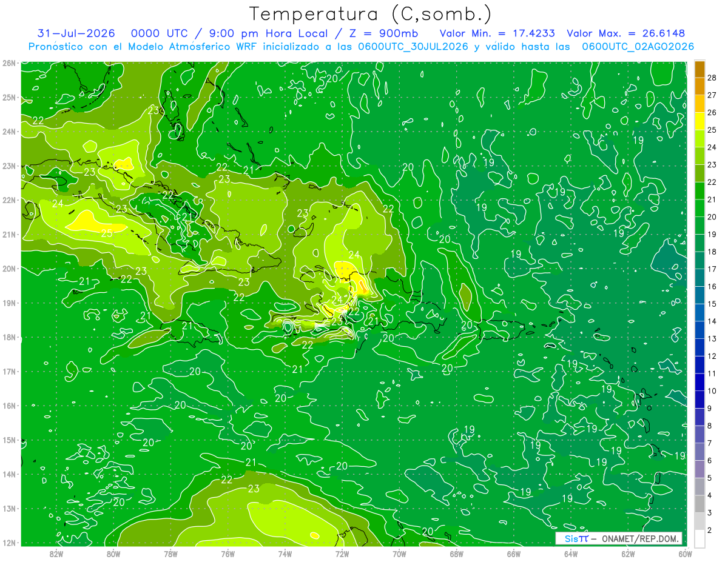Click the 'Valor Max. = 26.6148' value
Image resolution: width=728 pixels, height=562 pixels.
click(627, 33)
